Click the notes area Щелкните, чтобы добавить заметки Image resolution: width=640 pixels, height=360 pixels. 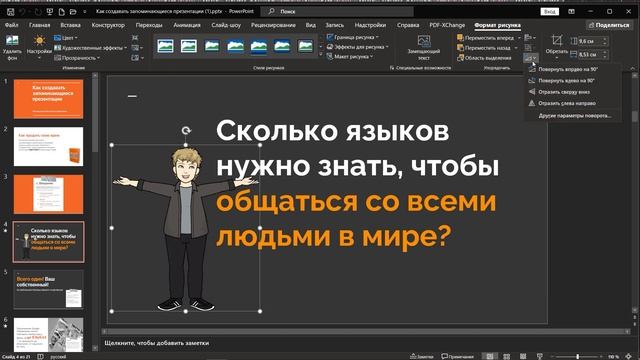(x=157, y=343)
